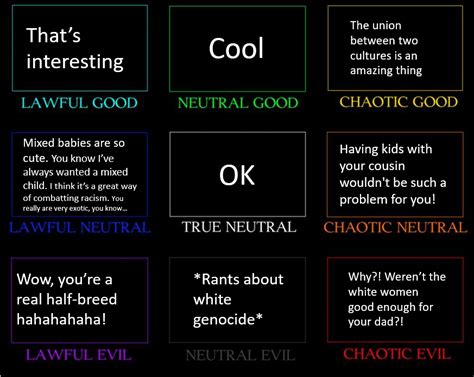474x377 pixels.
Task: Click the "That's interesting" text box
Action: (x=80, y=48)
